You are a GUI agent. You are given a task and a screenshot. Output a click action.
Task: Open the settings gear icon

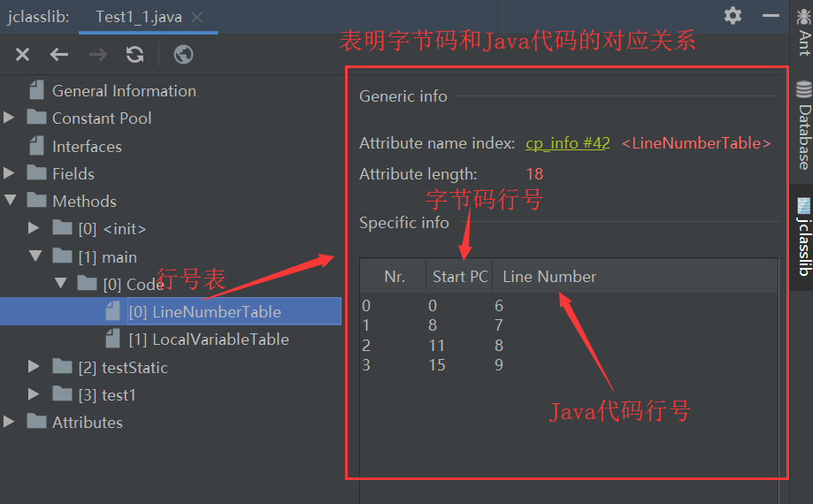click(732, 16)
